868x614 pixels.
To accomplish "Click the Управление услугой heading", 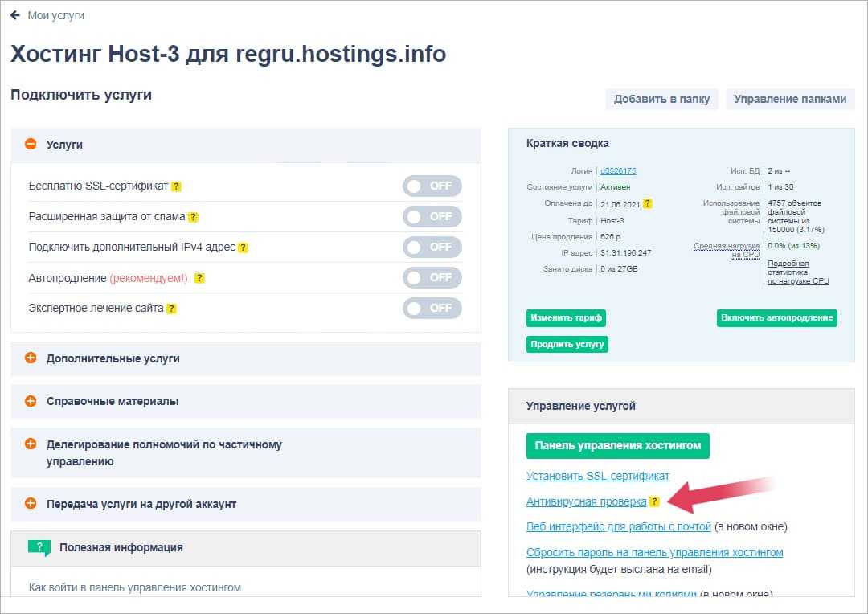I will pos(581,406).
